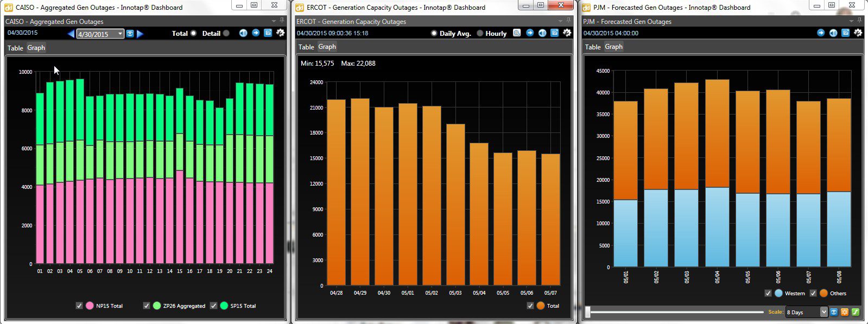Click the pink NP15 Total legend swatch
Image resolution: width=868 pixels, height=324 pixels.
tap(90, 306)
